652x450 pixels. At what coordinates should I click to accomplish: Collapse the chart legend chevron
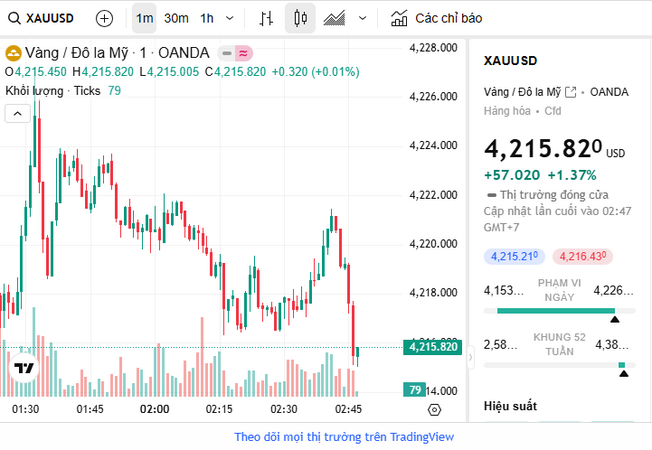pos(16,114)
